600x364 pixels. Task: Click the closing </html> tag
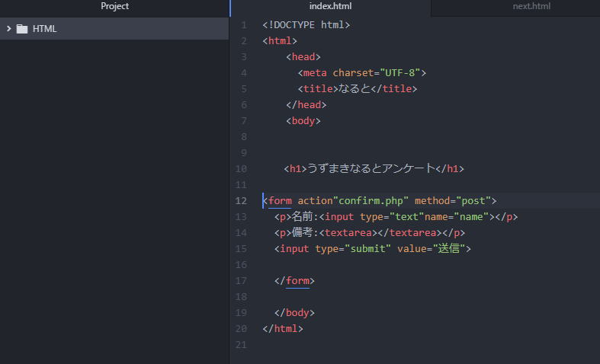[283, 329]
